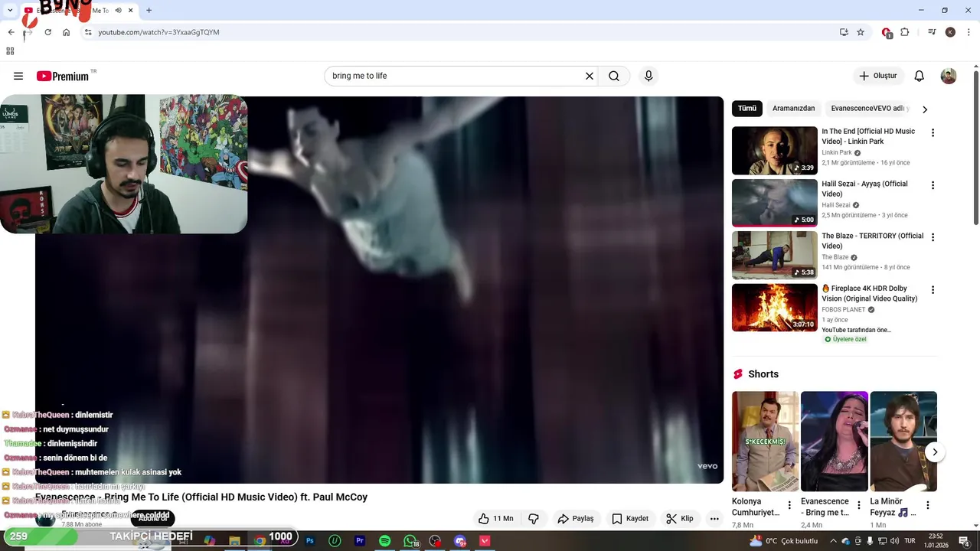Viewport: 980px width, 551px height.
Task: Open Fireplace 4K HDR Dolby Vision title
Action: 870,293
